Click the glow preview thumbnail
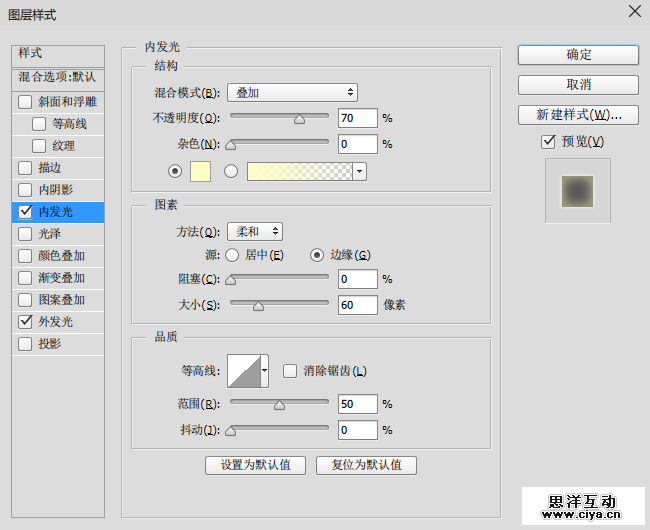This screenshot has height=530, width=650. (x=577, y=190)
